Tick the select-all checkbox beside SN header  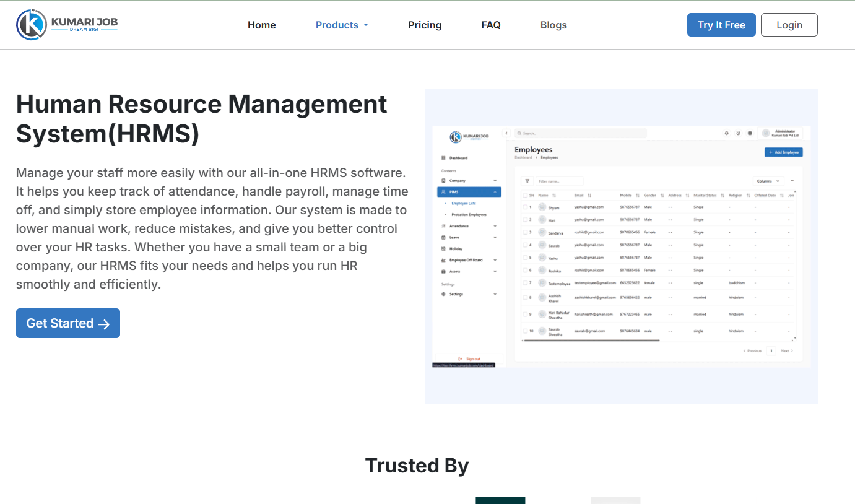pyautogui.click(x=525, y=195)
